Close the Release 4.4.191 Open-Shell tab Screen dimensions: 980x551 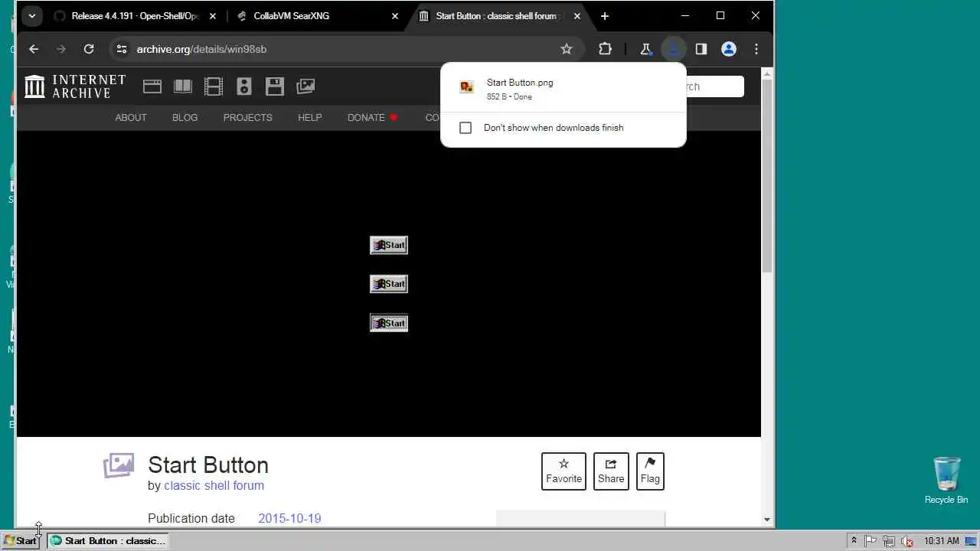[x=212, y=16]
